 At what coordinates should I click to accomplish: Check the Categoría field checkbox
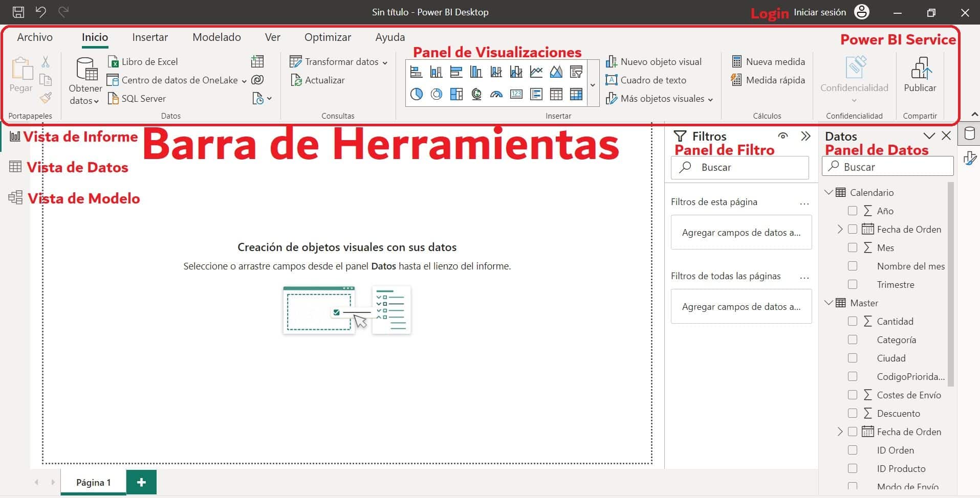853,339
